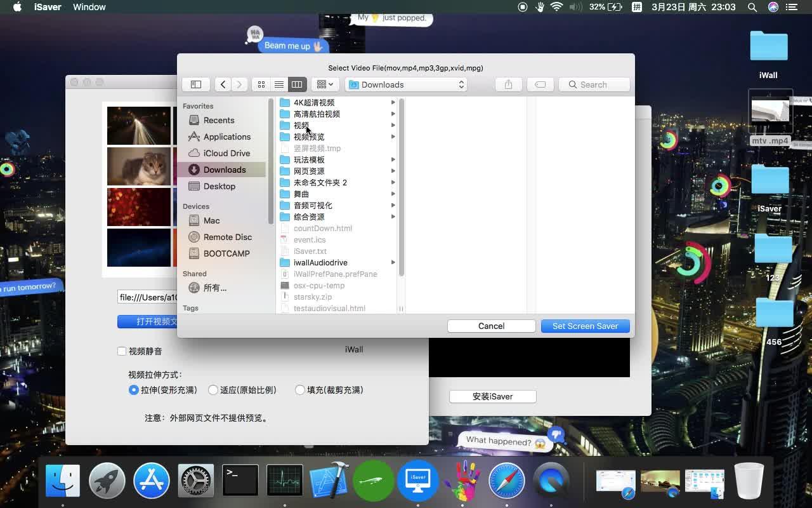
Task: Open the Window menu
Action: [x=89, y=7]
